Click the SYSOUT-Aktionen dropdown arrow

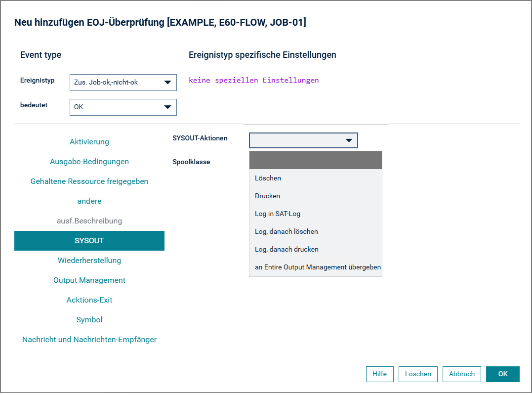[x=348, y=140]
